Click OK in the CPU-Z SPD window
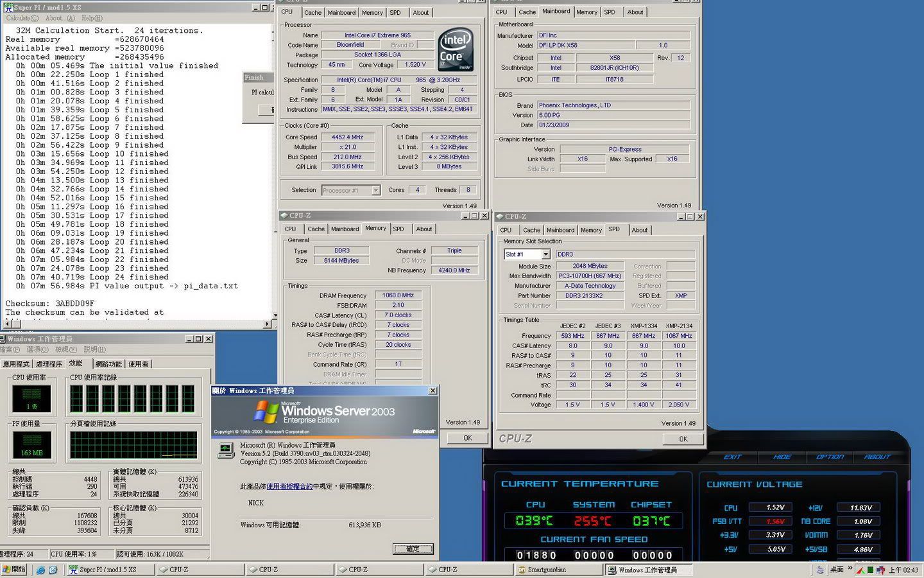This screenshot has height=578, width=924. click(x=683, y=439)
